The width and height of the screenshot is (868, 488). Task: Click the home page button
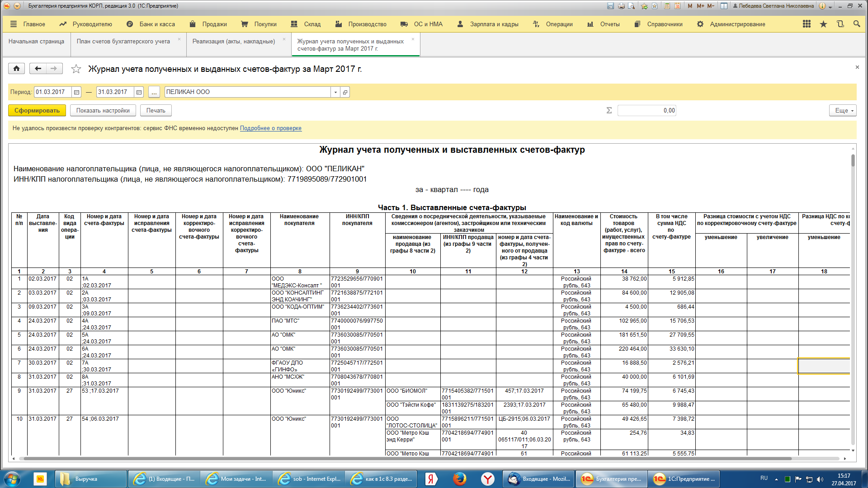[16, 68]
